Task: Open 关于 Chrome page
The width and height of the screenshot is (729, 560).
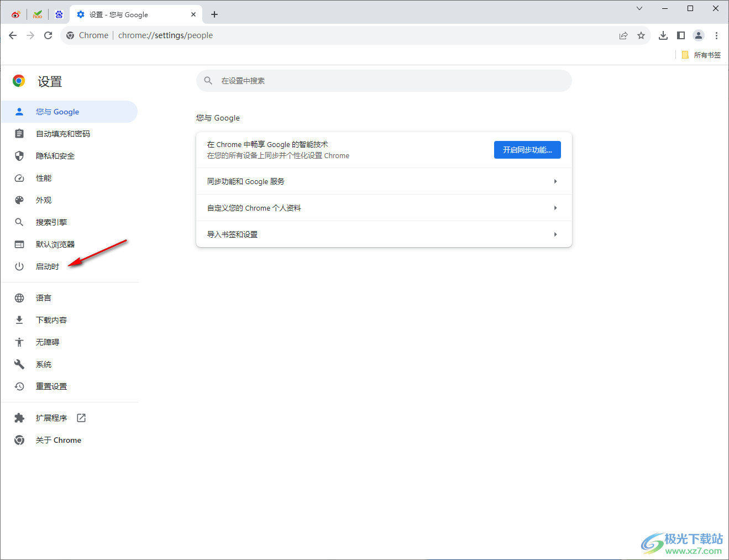Action: tap(69, 440)
